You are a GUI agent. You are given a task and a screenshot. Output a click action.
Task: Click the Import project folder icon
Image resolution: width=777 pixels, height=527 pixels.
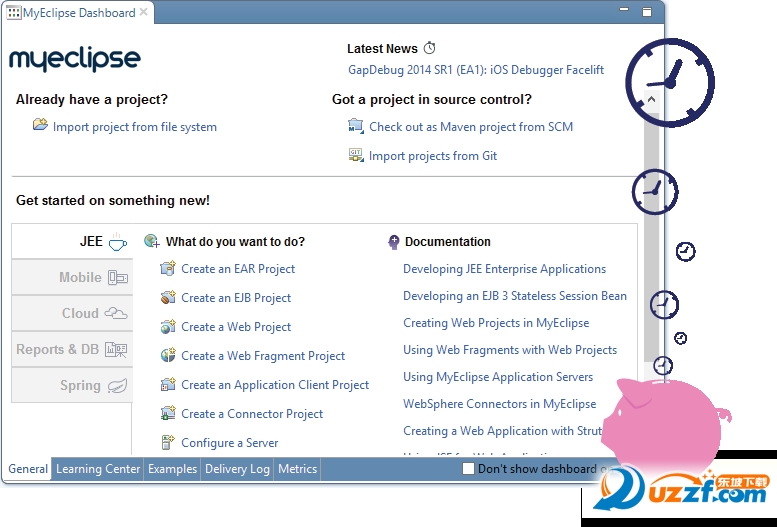click(x=40, y=124)
